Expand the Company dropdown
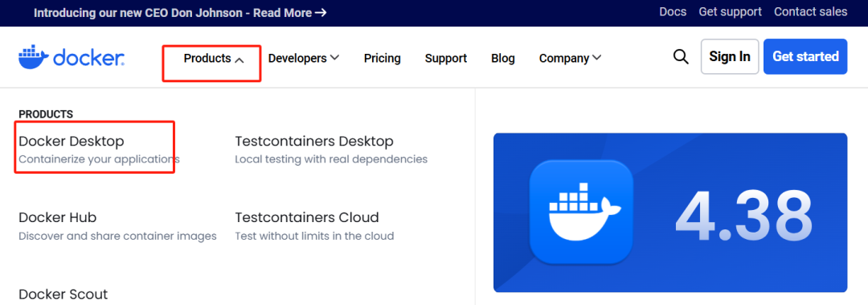The width and height of the screenshot is (868, 305). click(x=570, y=58)
